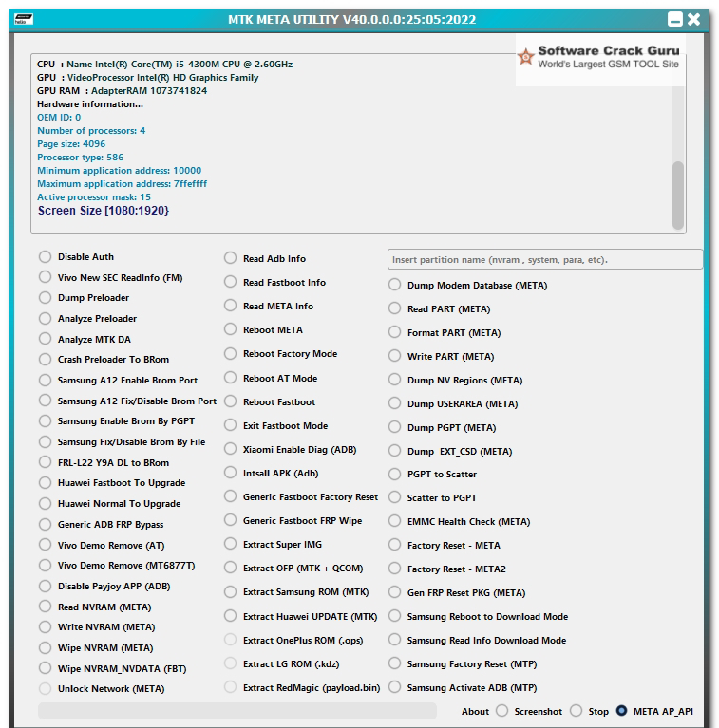Choose Generic Fastboot FRP Wipe
The width and height of the screenshot is (719, 728).
[231, 520]
